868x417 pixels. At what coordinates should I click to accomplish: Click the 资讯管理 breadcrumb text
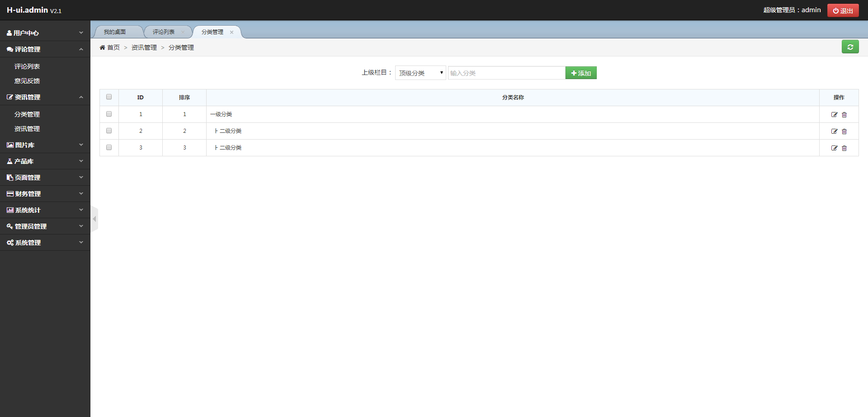pos(144,47)
